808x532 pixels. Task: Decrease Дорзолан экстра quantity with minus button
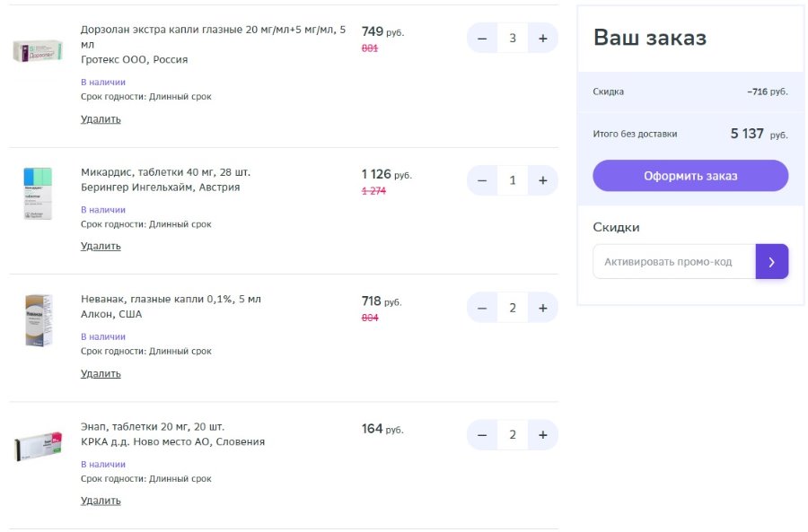(482, 38)
